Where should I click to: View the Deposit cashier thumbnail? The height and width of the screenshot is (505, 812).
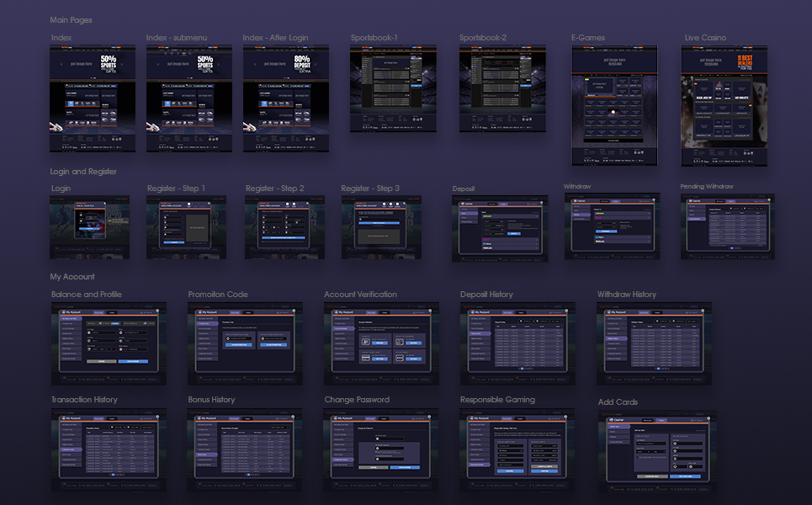pyautogui.click(x=500, y=228)
